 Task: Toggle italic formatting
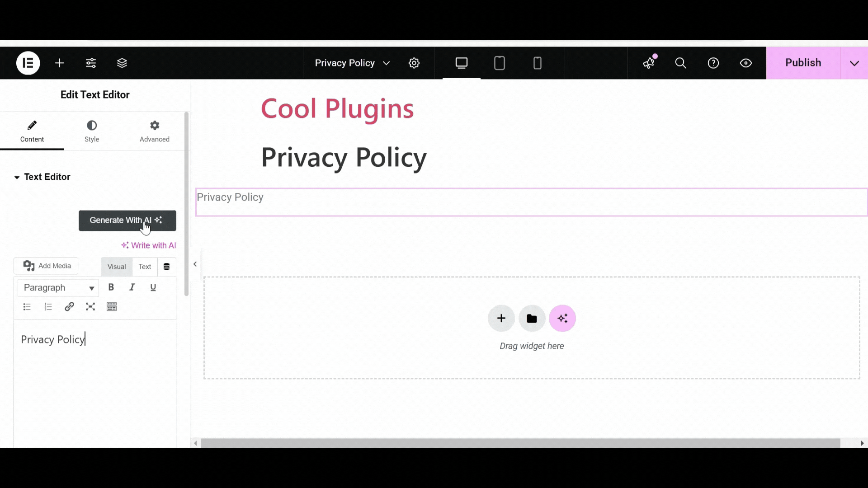132,287
